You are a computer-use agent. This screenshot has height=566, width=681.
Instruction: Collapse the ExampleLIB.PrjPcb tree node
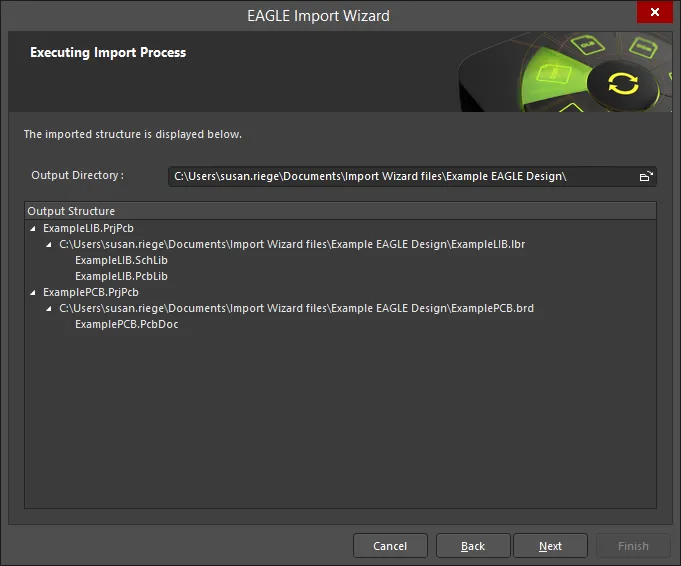click(x=33, y=228)
